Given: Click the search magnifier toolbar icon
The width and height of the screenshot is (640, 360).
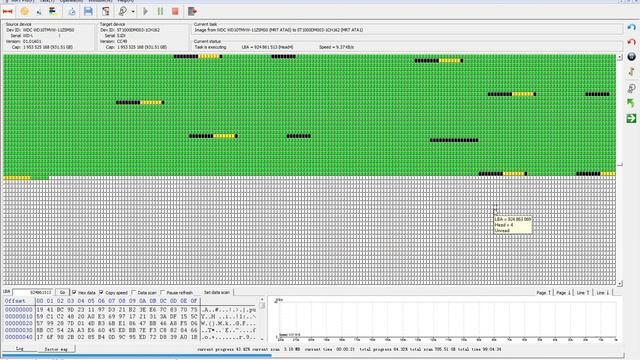Looking at the screenshot, I should pos(122,11).
